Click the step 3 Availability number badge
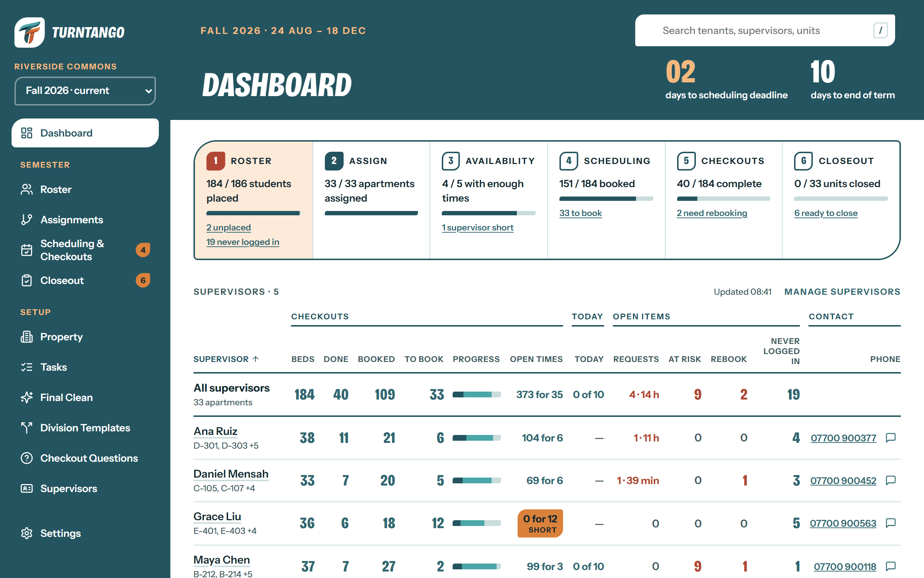 tap(451, 161)
